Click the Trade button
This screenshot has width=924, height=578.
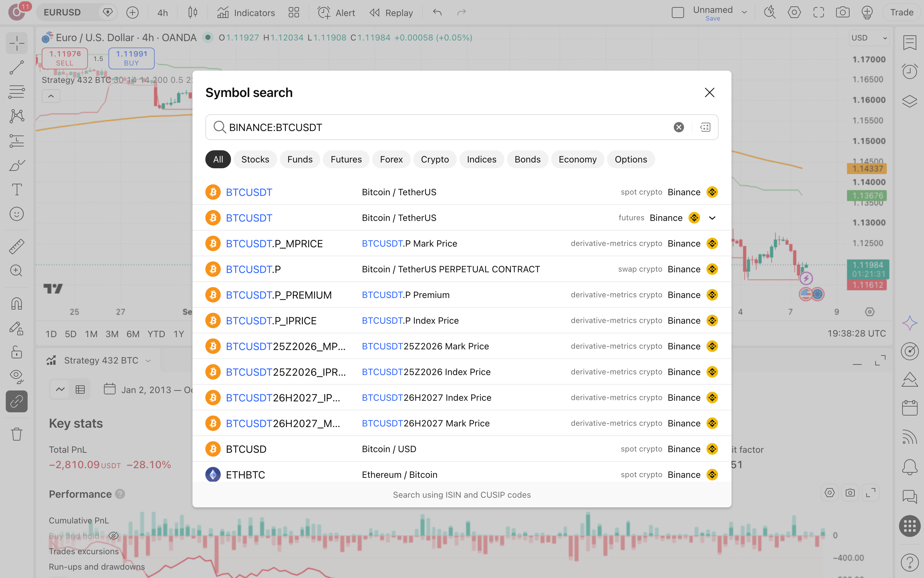(x=902, y=13)
